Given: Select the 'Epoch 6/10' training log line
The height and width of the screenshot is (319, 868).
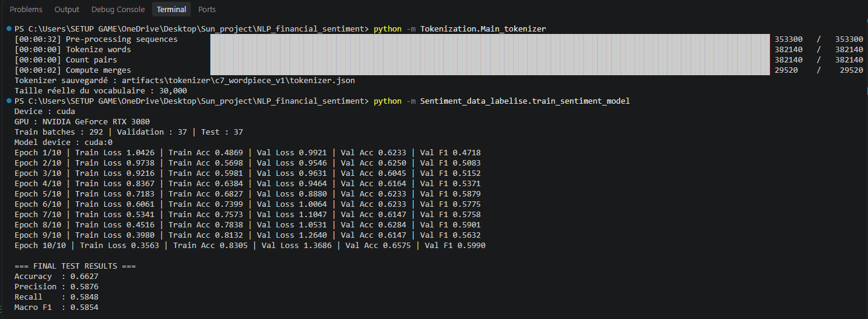Looking at the screenshot, I should (248, 204).
